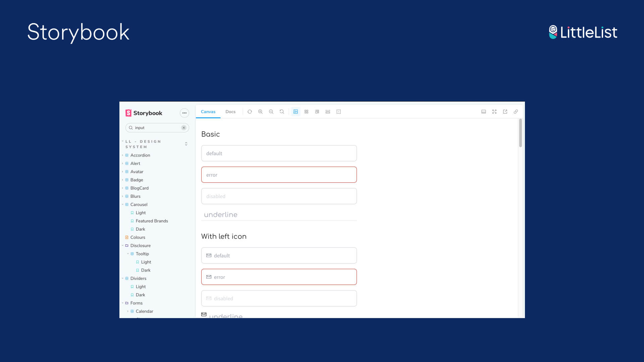
Task: Collapse the Tooltip component
Action: [x=142, y=254]
